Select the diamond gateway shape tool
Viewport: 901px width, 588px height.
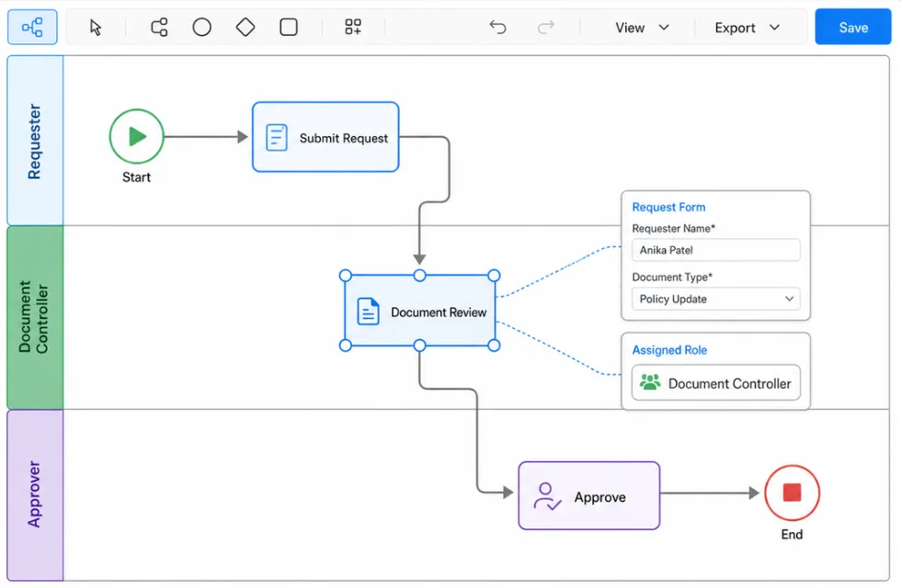pos(245,27)
